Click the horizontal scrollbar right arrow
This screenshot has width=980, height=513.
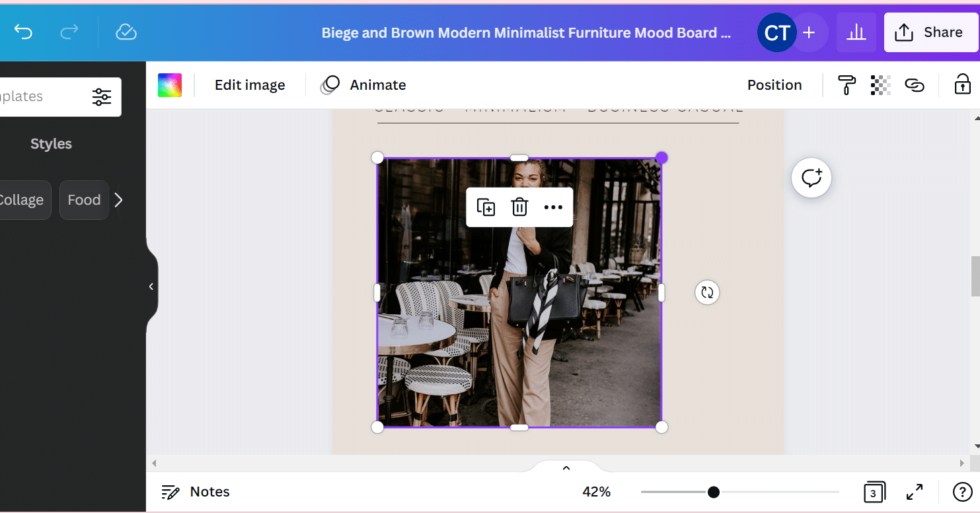coord(962,463)
